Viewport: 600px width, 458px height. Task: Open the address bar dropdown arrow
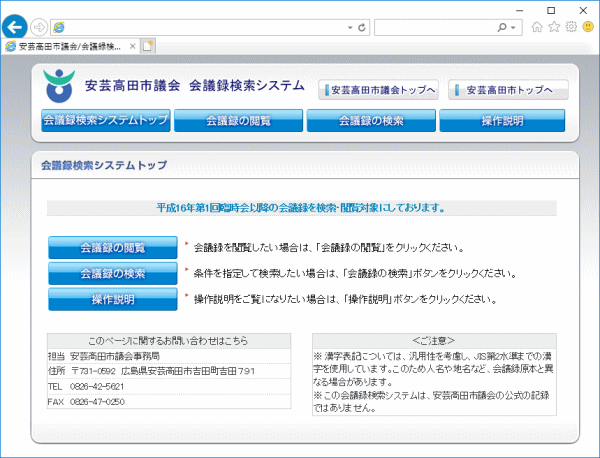click(x=350, y=28)
